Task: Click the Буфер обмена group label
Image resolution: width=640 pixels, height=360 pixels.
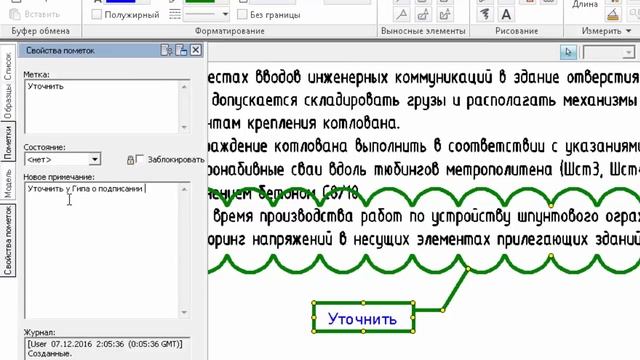Action: coord(40,31)
